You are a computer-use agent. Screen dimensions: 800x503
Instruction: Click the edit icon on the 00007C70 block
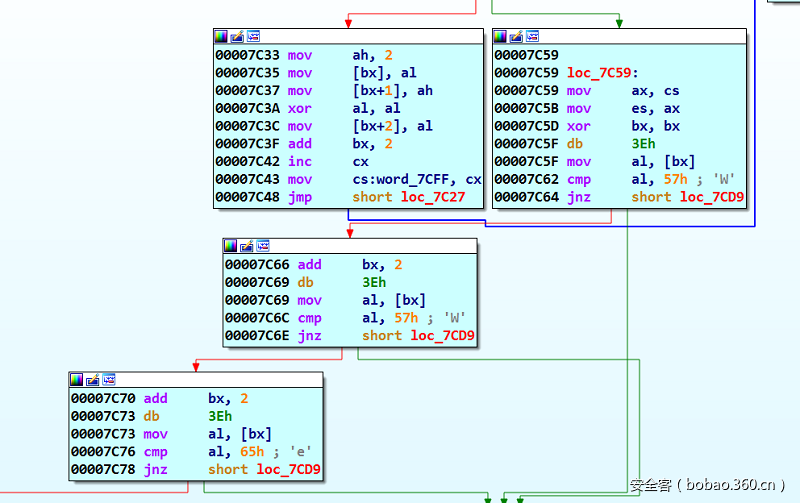coord(93,380)
